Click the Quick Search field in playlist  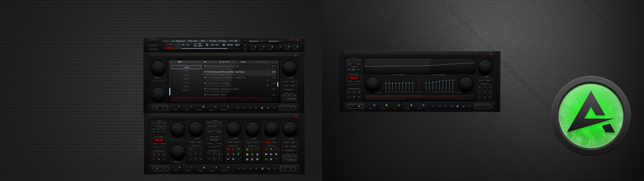point(264,62)
